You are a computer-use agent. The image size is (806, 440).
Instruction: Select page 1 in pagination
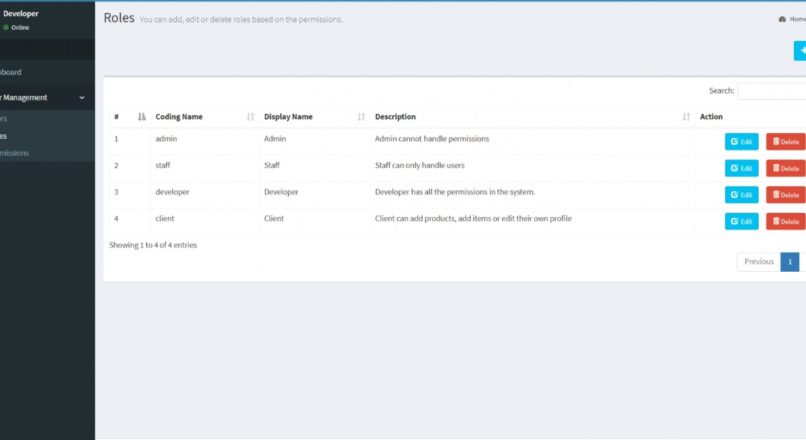(x=790, y=262)
